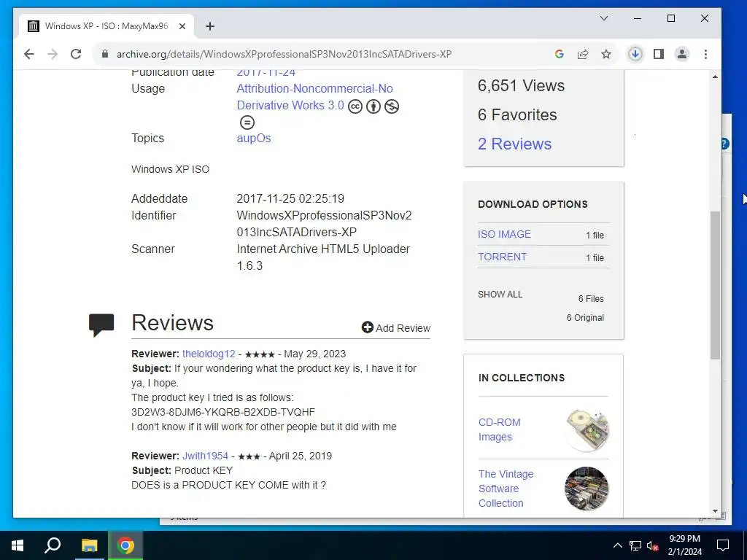Click the noncommercial dollar icon
The width and height of the screenshot is (747, 560).
(x=392, y=106)
